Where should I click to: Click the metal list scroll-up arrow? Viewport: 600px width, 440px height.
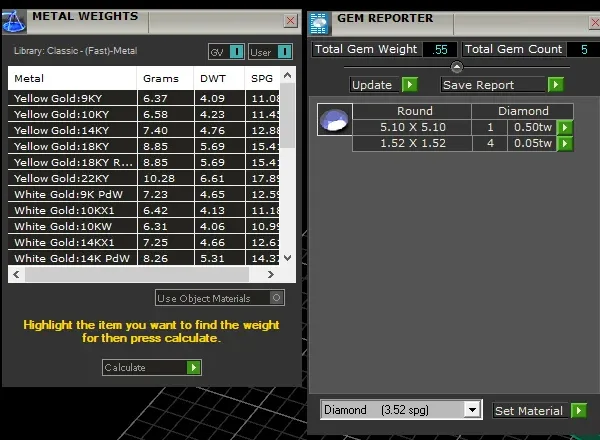[287, 75]
